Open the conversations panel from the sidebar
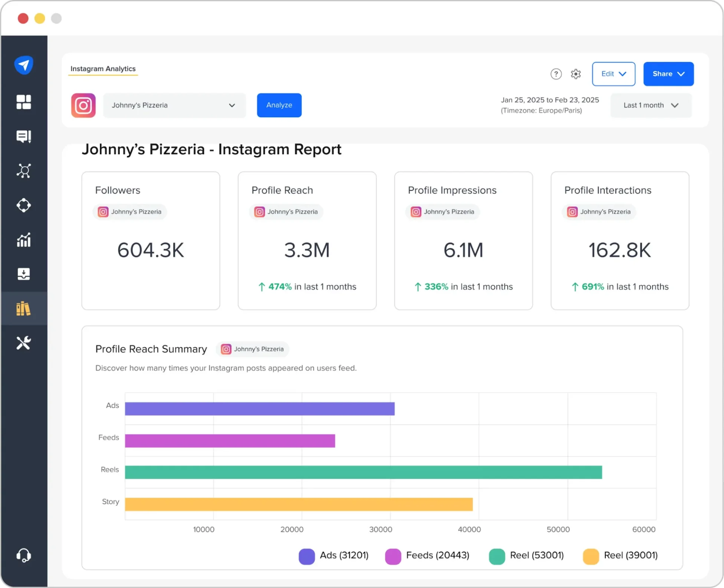724x588 pixels. pos(23,136)
